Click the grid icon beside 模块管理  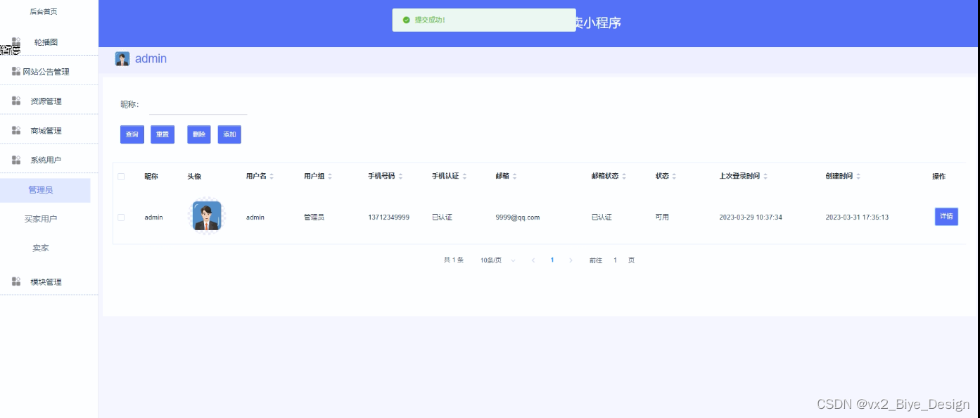pyautogui.click(x=16, y=281)
